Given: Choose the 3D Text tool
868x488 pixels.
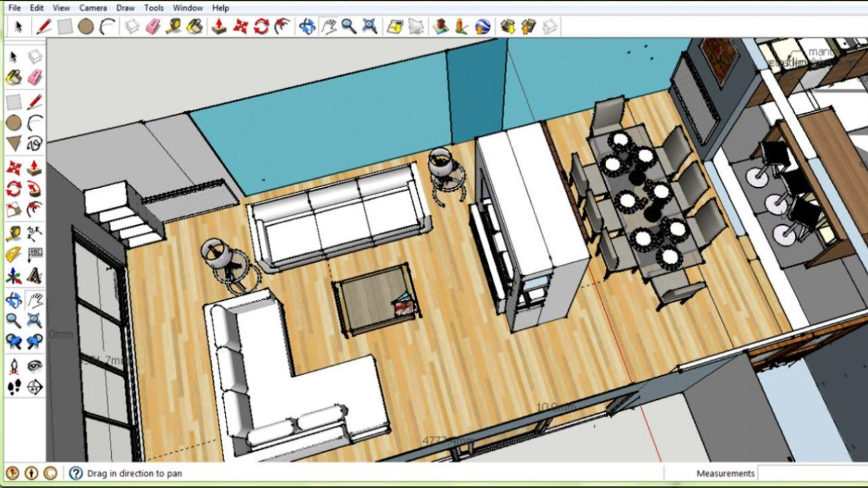Looking at the screenshot, I should click(35, 276).
